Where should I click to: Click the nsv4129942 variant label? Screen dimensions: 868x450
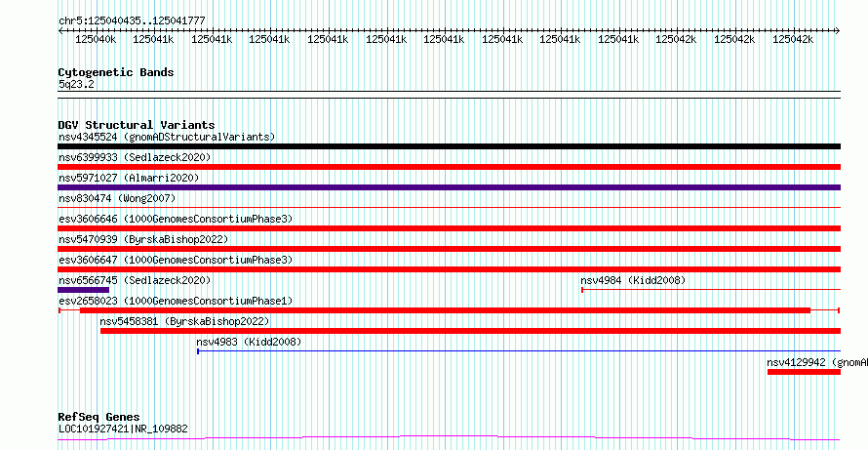817,362
